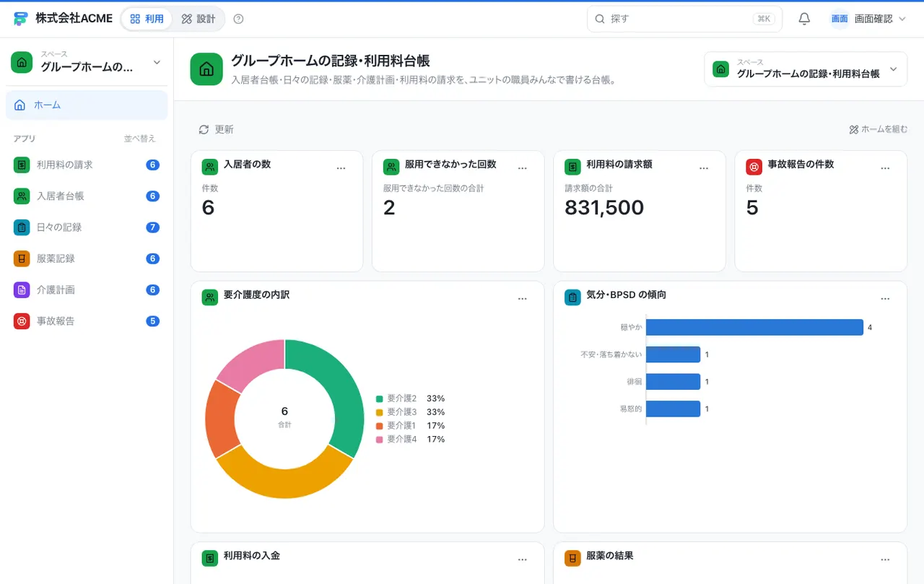Click the 気分・BPSD の傾向 card icon
This screenshot has width=924, height=584.
572,297
